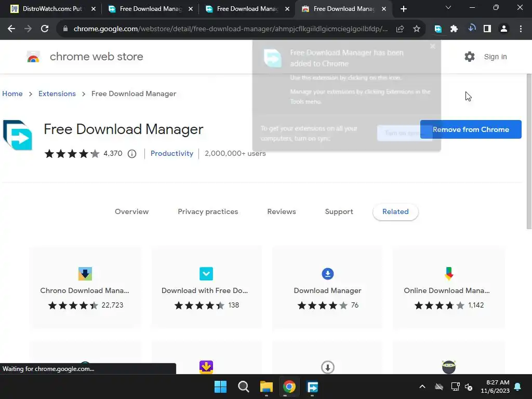532x399 pixels.
Task: Go back using the browser back arrow
Action: click(11, 29)
